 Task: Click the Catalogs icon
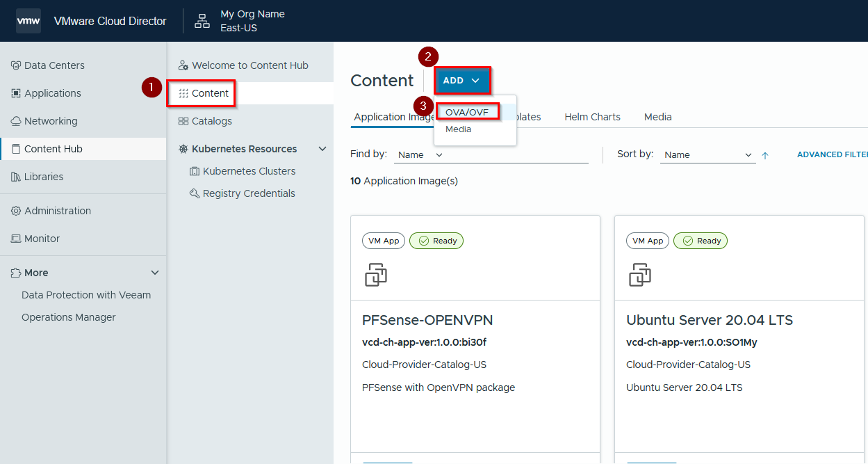(x=183, y=121)
